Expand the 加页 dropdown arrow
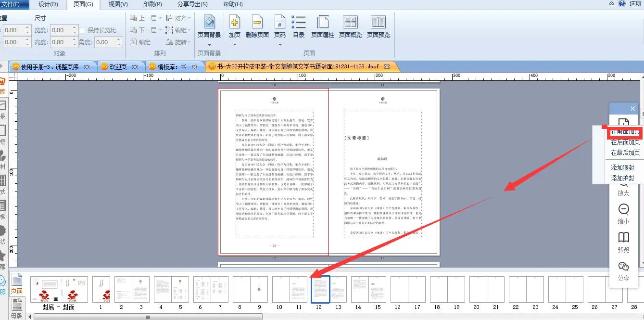This screenshot has width=644, height=320. 235,45
